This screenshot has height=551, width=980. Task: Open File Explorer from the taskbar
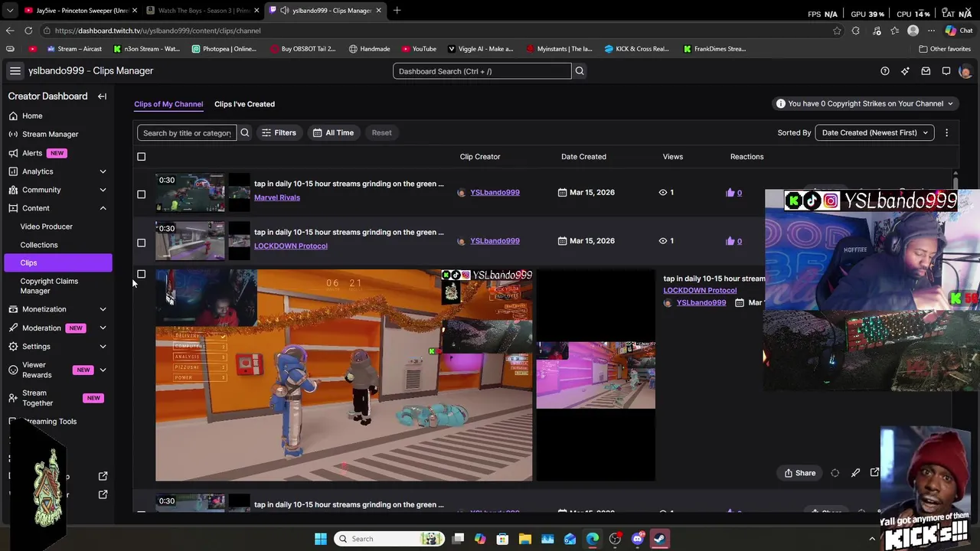[525, 539]
